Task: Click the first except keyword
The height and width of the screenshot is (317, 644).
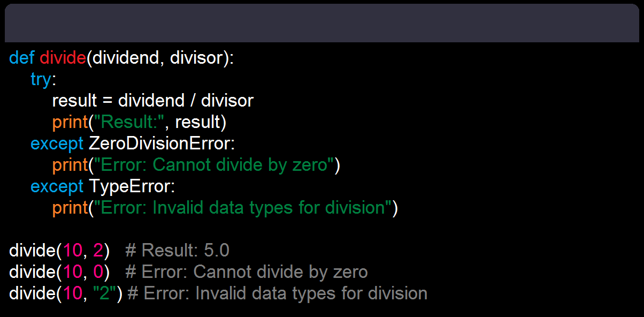Action: [57, 144]
